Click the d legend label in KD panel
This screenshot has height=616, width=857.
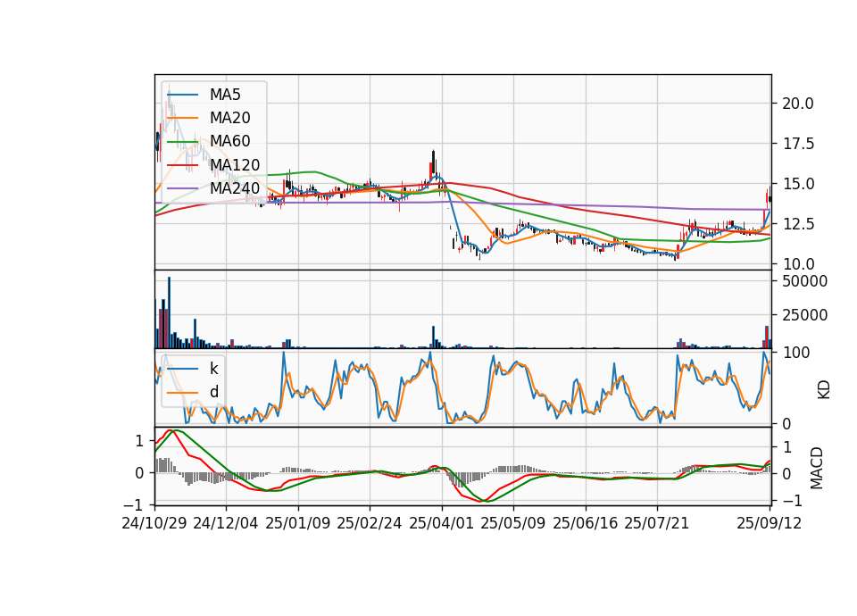[x=214, y=392]
